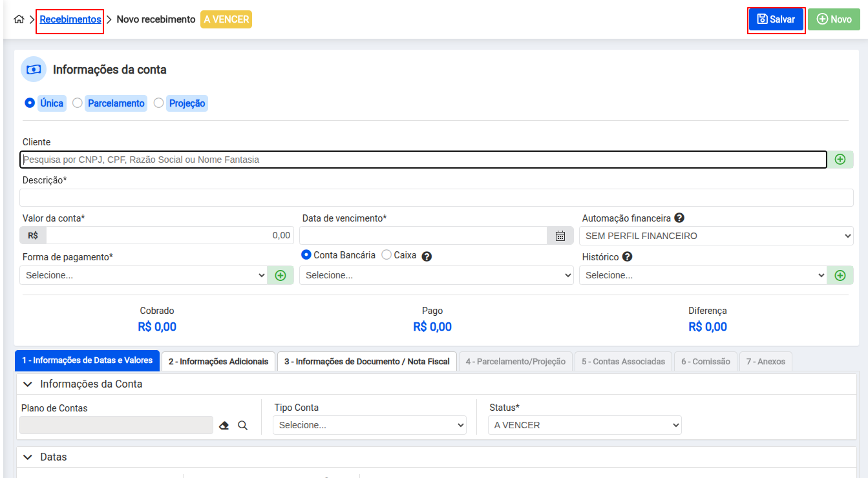868x478 pixels.
Task: Select the Projeção radio option
Action: point(159,103)
